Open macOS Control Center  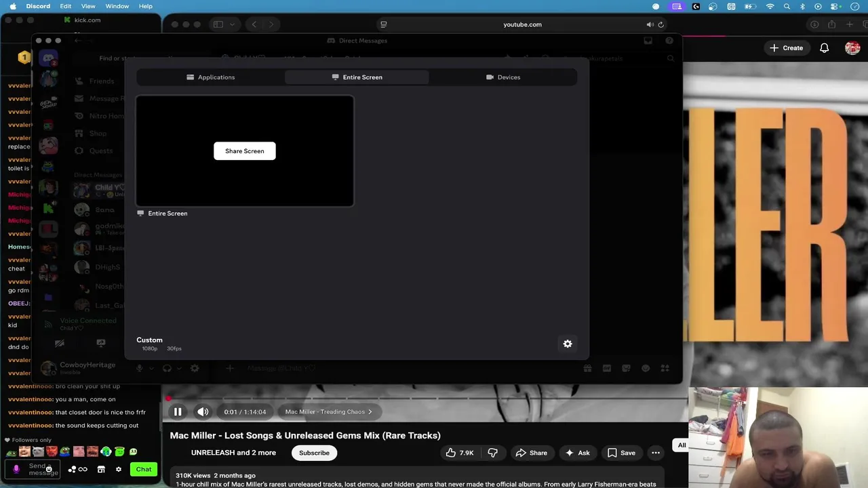[834, 6]
